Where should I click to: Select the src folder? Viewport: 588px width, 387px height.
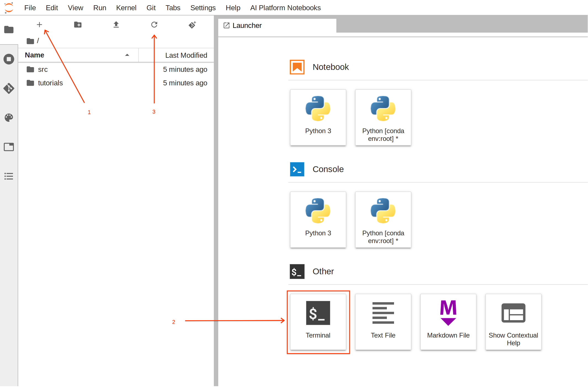(116, 69)
